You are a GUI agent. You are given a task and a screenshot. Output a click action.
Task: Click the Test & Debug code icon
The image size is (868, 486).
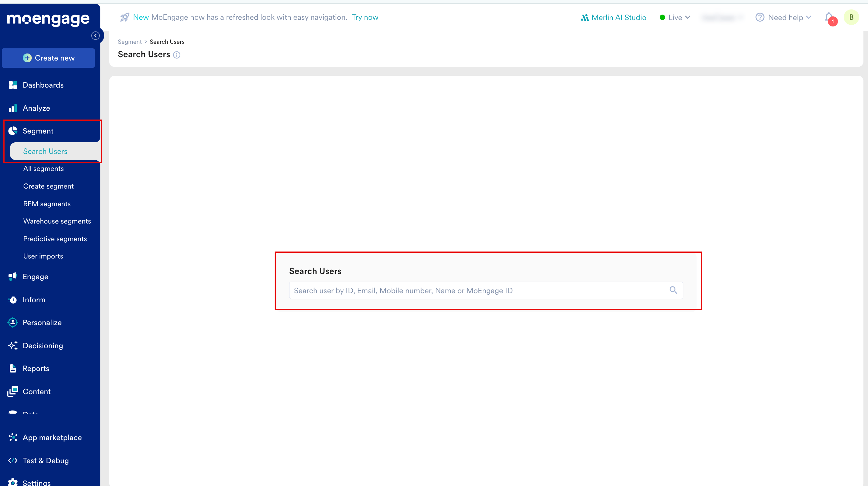pos(13,460)
